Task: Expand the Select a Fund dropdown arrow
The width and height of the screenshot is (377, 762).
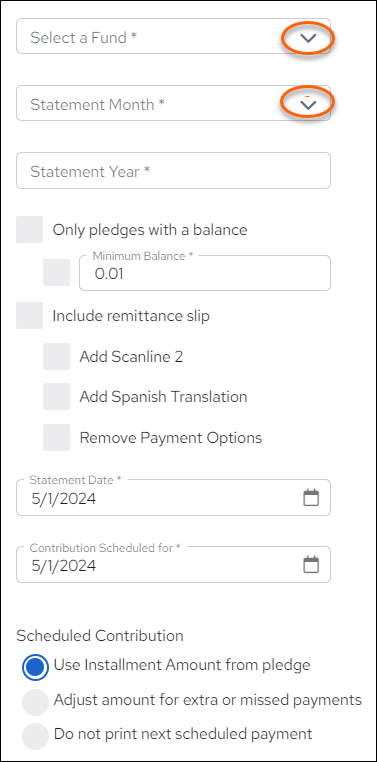Action: pos(308,38)
